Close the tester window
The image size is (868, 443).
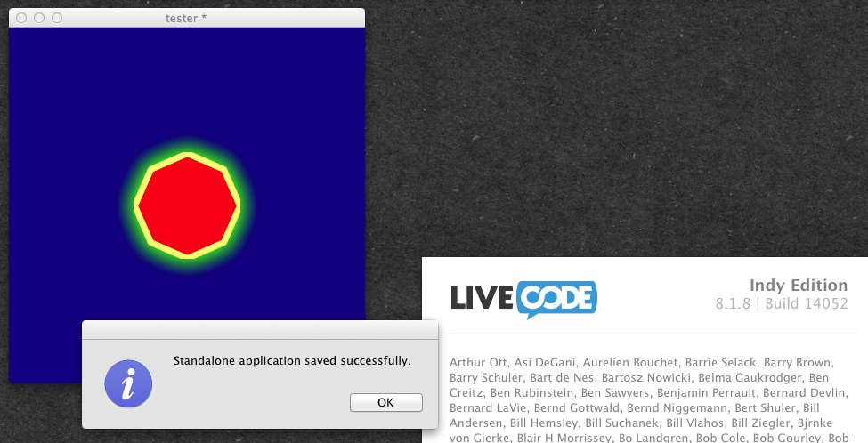click(21, 18)
